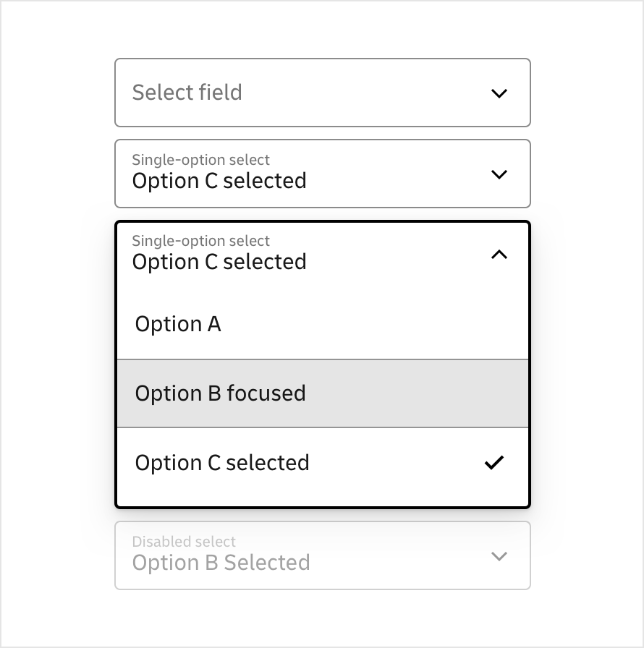Click the highlighted gray focus bar on Option B
644x648 pixels.
[322, 393]
